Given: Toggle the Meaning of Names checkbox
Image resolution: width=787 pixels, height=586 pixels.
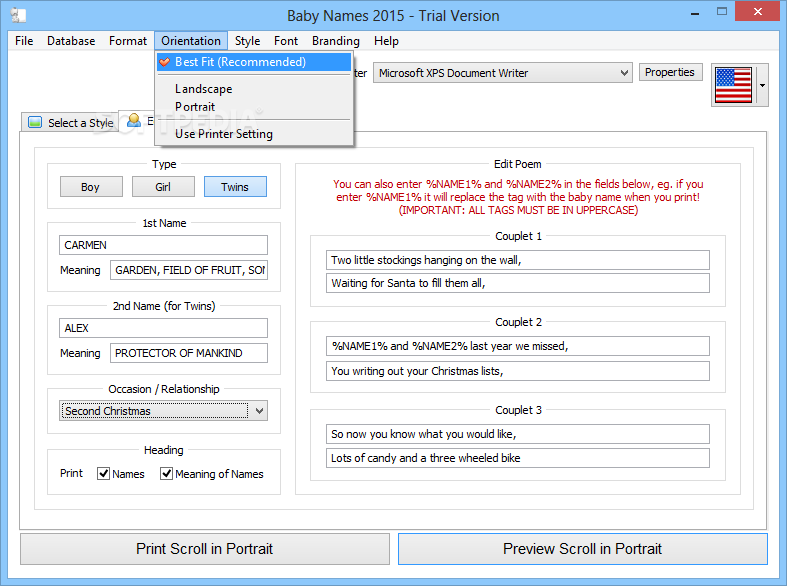Looking at the screenshot, I should 166,474.
